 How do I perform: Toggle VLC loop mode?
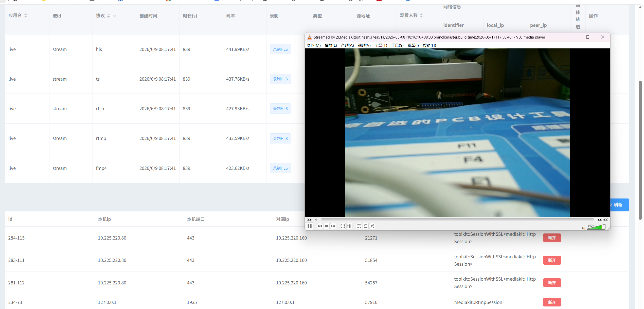(366, 226)
